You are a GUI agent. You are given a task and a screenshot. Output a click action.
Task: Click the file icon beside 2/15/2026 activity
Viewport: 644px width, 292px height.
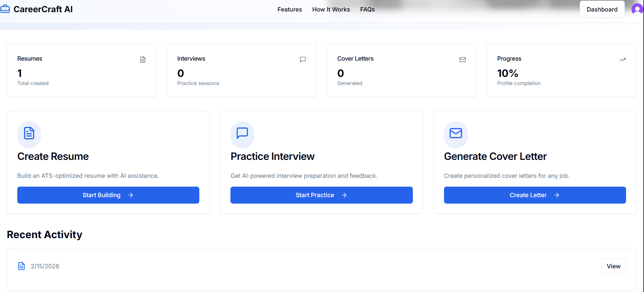(21, 266)
